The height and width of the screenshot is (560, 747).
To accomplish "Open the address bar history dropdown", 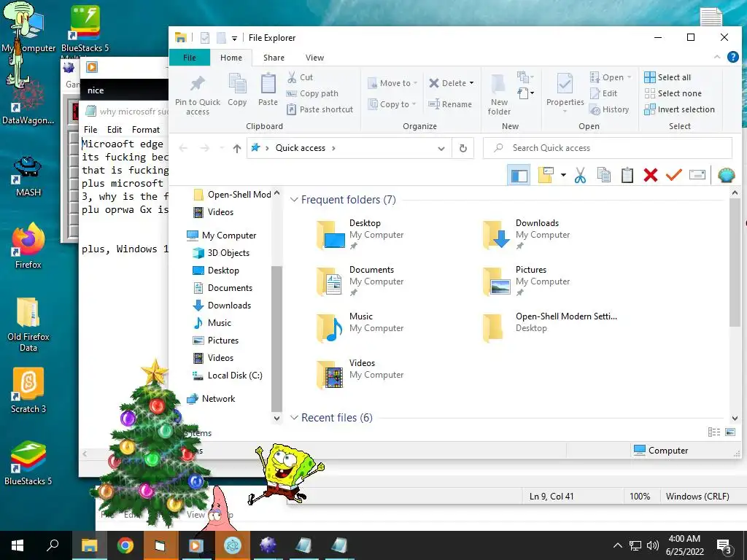I will click(441, 149).
